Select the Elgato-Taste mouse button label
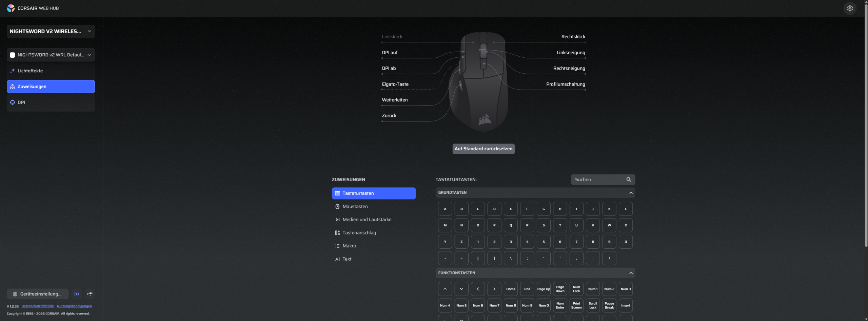The image size is (868, 321). (x=395, y=84)
